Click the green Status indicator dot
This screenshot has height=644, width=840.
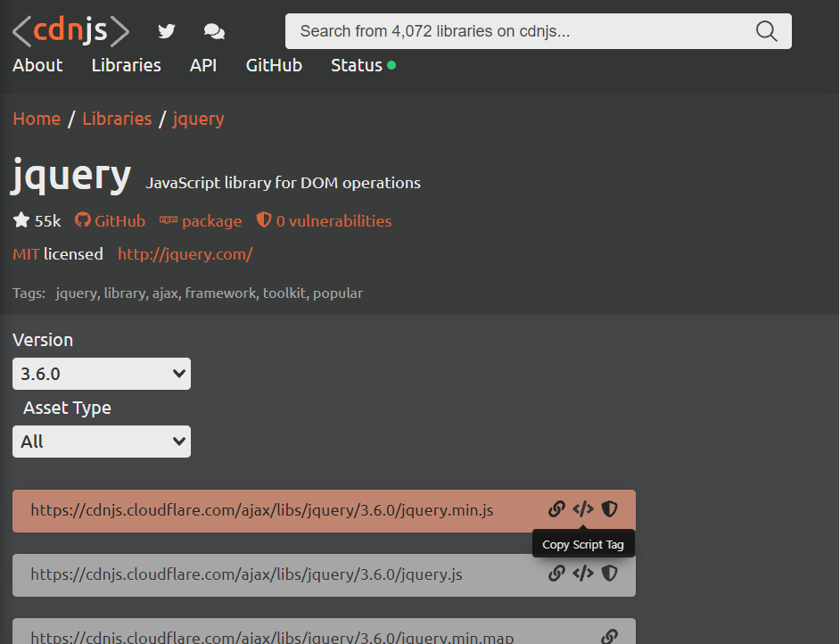[391, 65]
